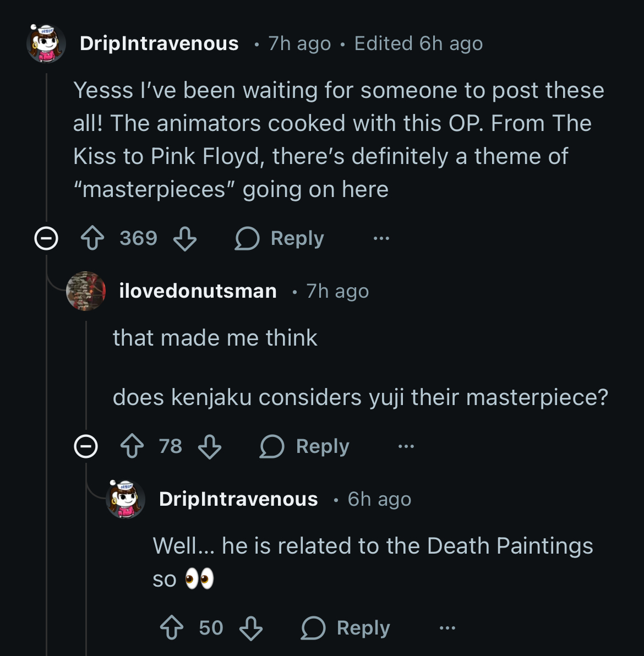The height and width of the screenshot is (656, 644).
Task: Downvote ilovedonutsman's comment about kenjaku
Action: click(x=210, y=446)
